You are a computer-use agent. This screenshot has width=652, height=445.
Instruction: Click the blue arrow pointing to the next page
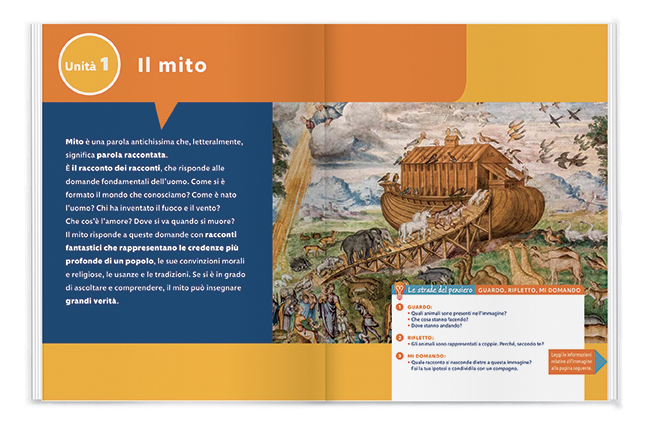coord(601,362)
